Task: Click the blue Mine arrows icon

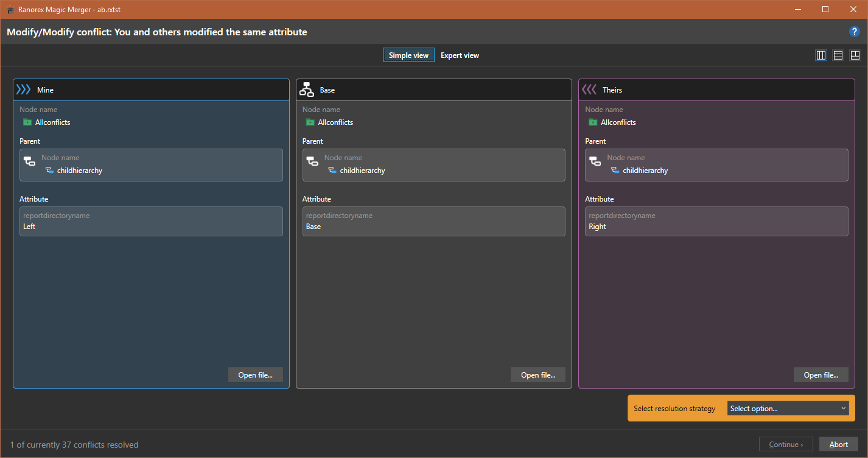Action: click(x=23, y=90)
